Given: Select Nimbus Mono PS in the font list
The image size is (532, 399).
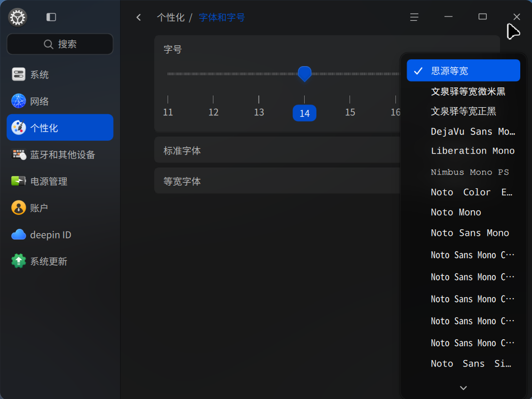Looking at the screenshot, I should click(463, 172).
